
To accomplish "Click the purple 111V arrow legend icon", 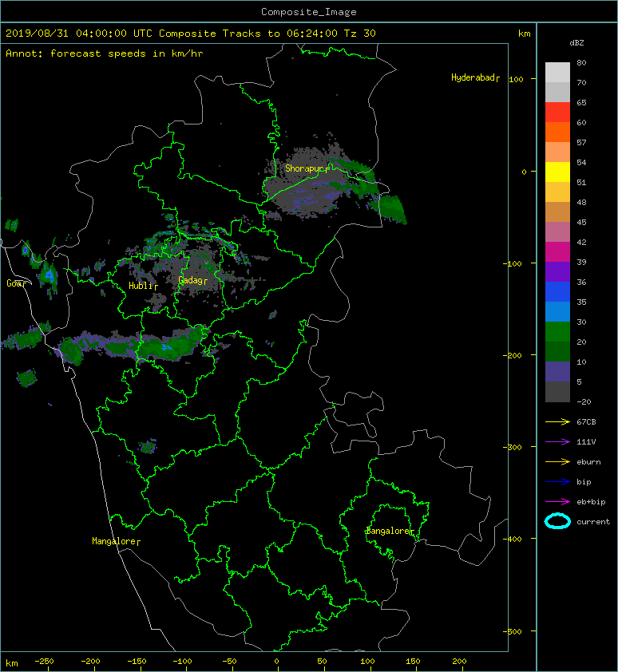I will tap(557, 441).
